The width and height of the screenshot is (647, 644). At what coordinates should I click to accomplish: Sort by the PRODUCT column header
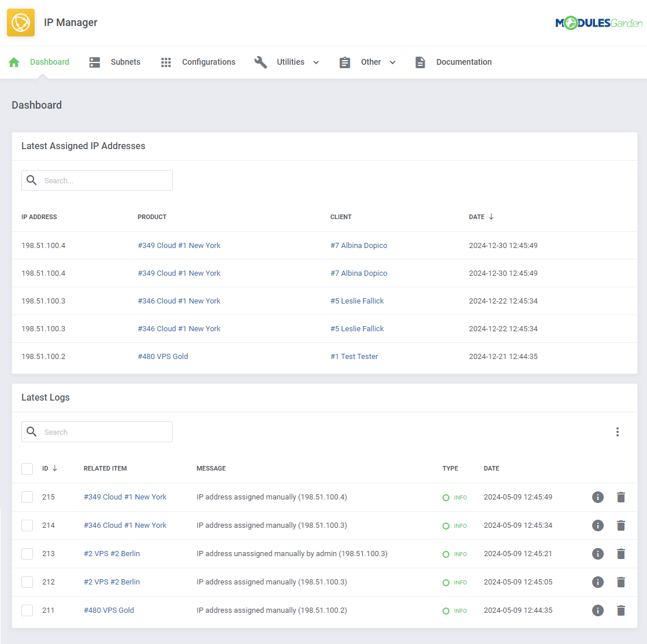click(152, 217)
